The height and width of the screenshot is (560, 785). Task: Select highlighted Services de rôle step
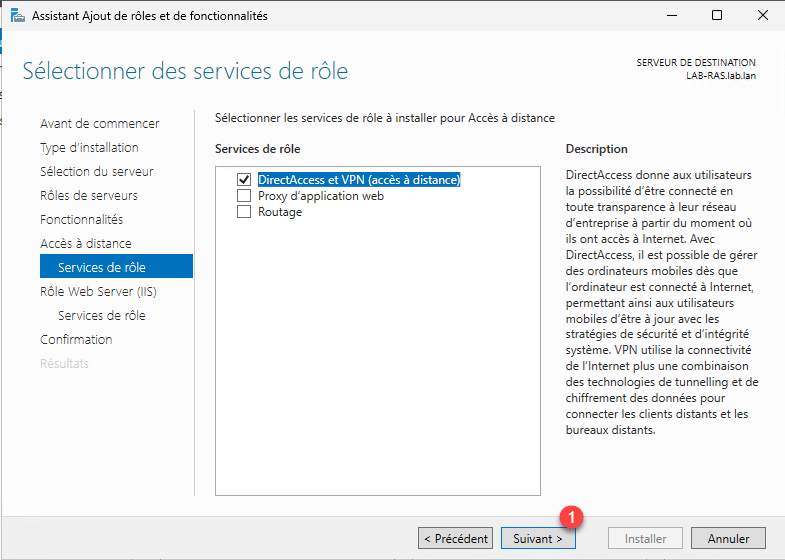[102, 267]
